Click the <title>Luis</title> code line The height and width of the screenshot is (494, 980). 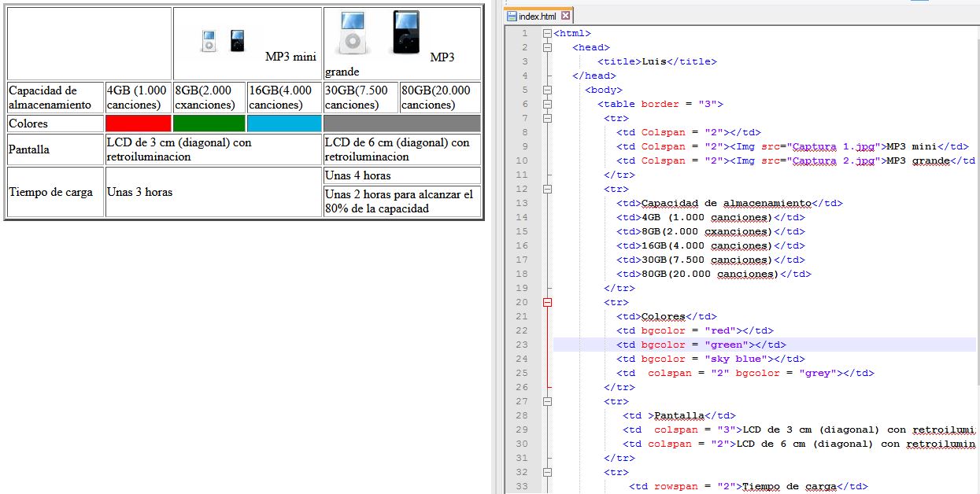tap(657, 61)
